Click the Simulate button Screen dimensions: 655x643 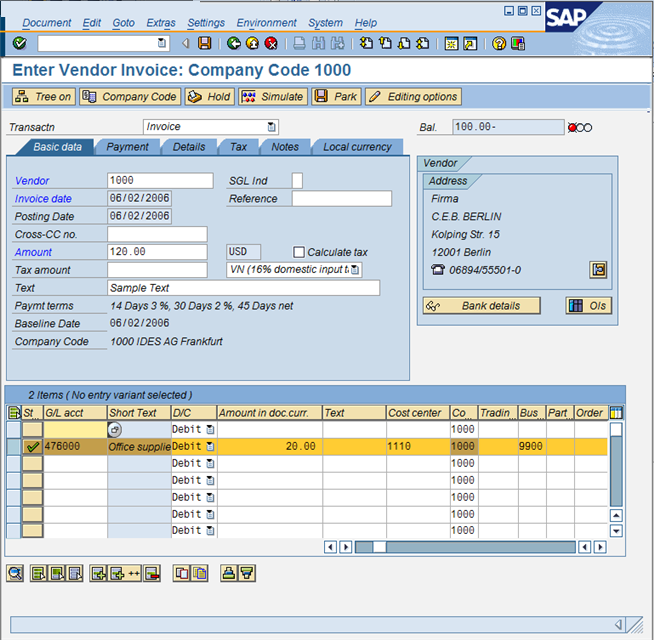(x=273, y=97)
